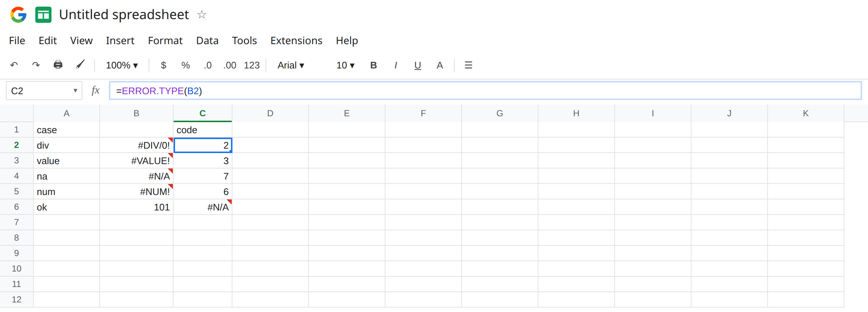Click the Redo arrow icon

(36, 65)
